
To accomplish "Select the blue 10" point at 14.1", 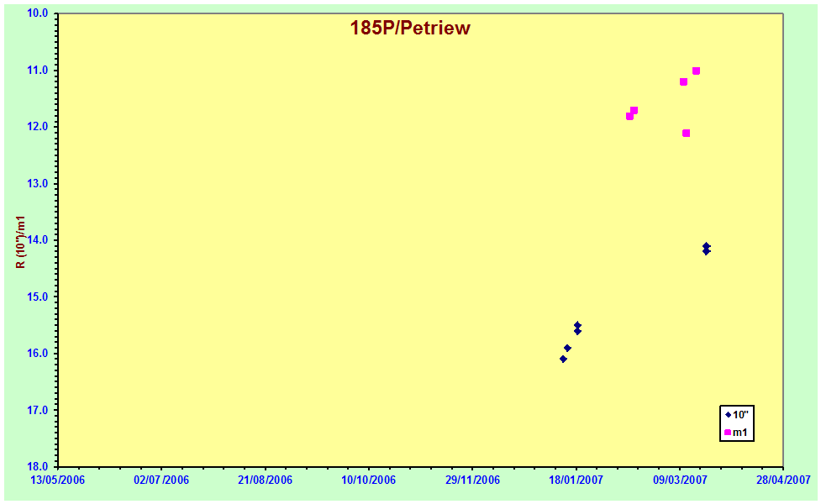I will click(707, 245).
